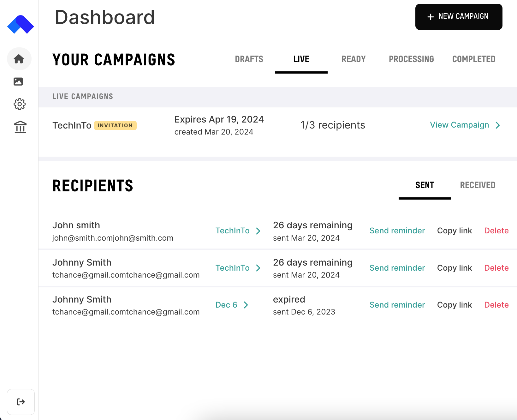Click the logout icon button
This screenshot has height=420, width=517.
point(21,402)
